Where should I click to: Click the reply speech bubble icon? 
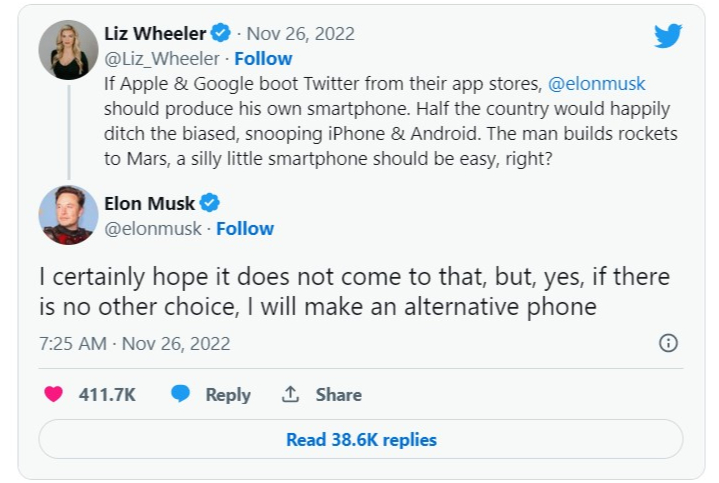pyautogui.click(x=180, y=395)
